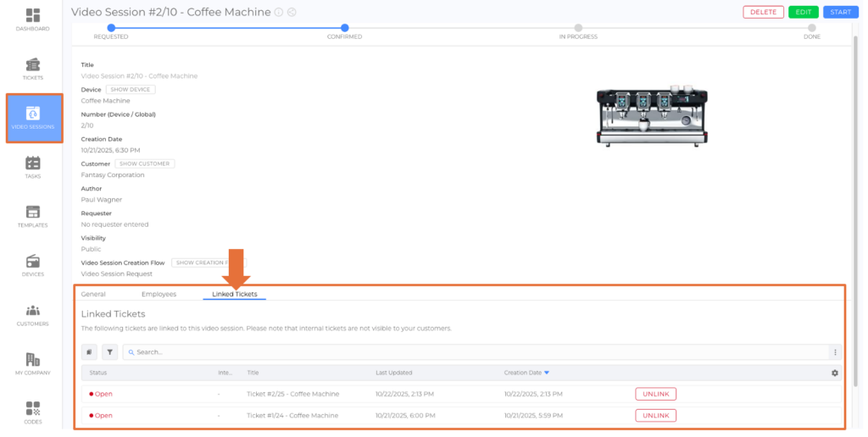Viewport: 868px width, 437px height.
Task: Open the three-dot menu beside the search bar
Action: coord(835,352)
